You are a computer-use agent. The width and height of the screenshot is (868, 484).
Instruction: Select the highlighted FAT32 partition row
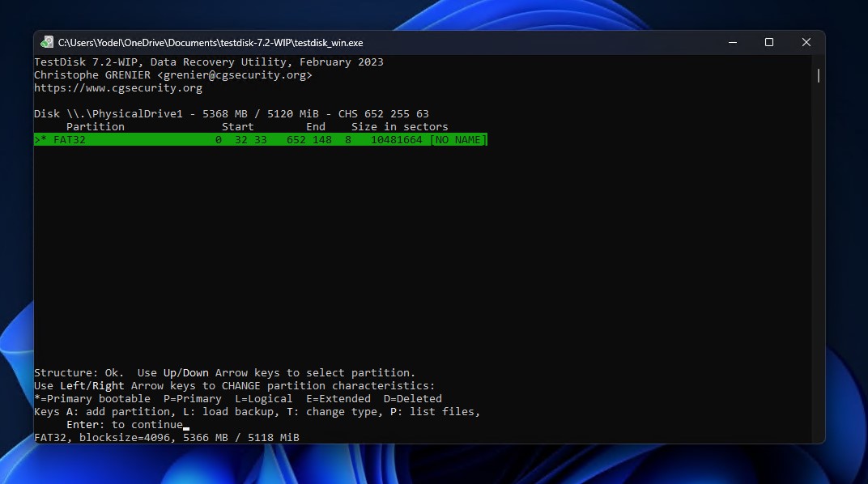259,140
